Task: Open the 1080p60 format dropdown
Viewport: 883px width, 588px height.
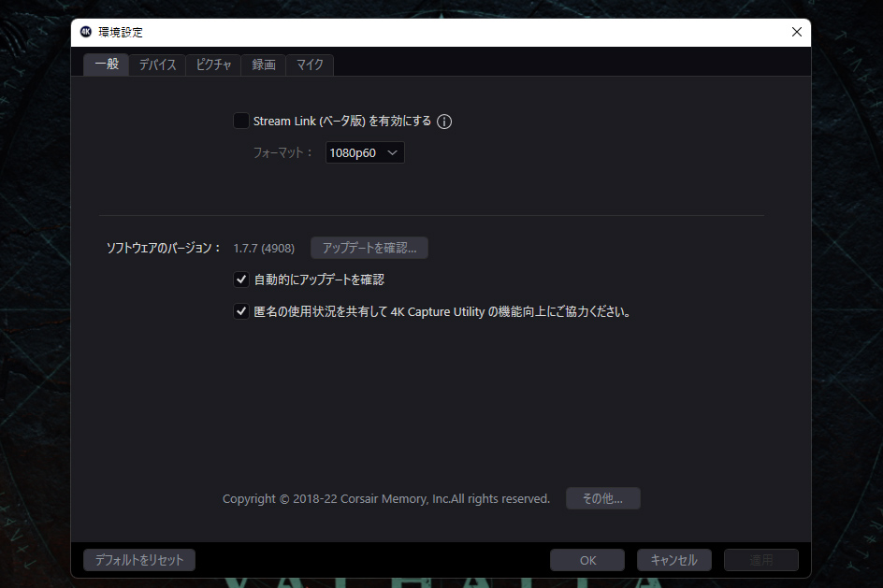Action: (365, 152)
